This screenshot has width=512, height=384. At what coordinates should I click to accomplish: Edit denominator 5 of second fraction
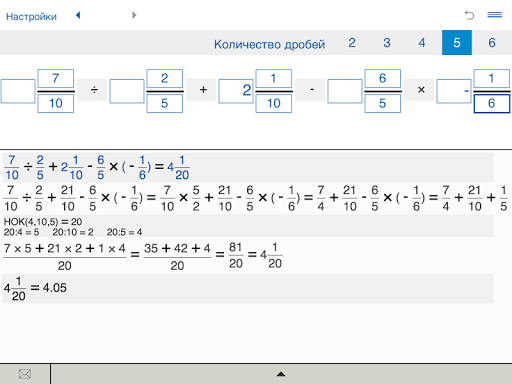click(x=165, y=103)
